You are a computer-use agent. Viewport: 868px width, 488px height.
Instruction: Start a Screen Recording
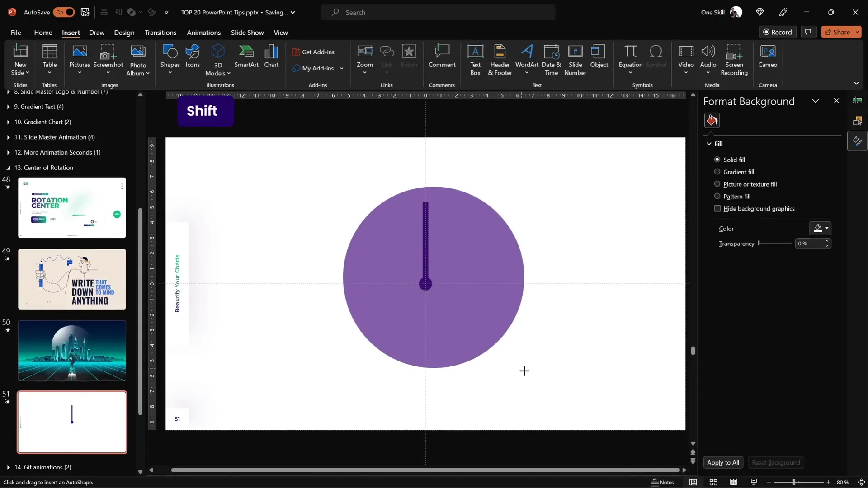pyautogui.click(x=734, y=60)
